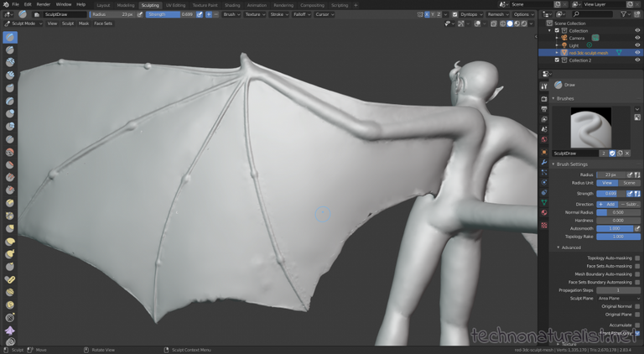Select the Clay brush tool

(x=10, y=63)
